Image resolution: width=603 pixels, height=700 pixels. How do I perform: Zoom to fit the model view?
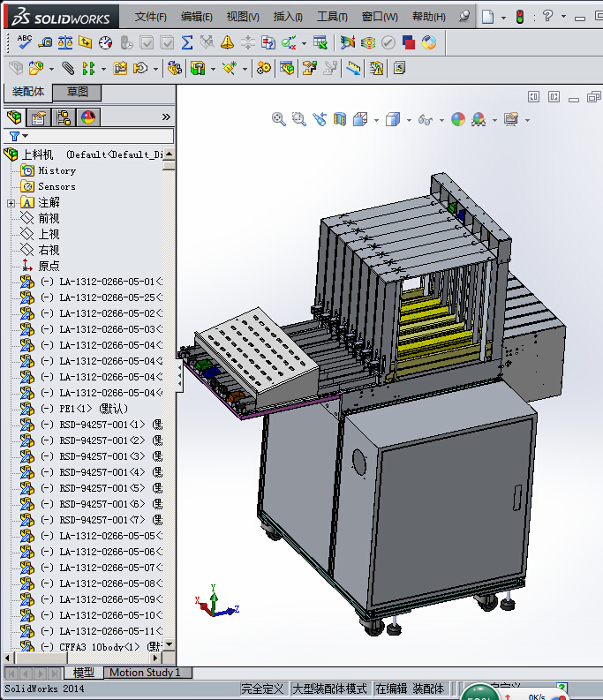click(279, 119)
